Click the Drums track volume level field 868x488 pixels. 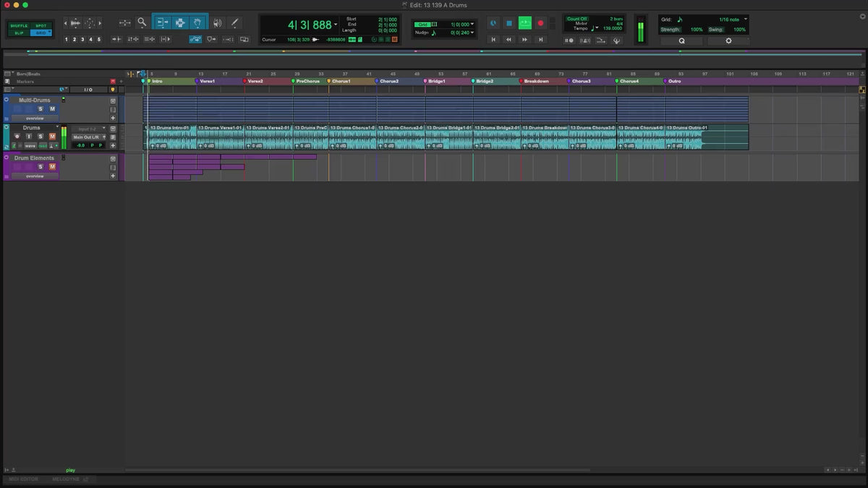click(80, 145)
